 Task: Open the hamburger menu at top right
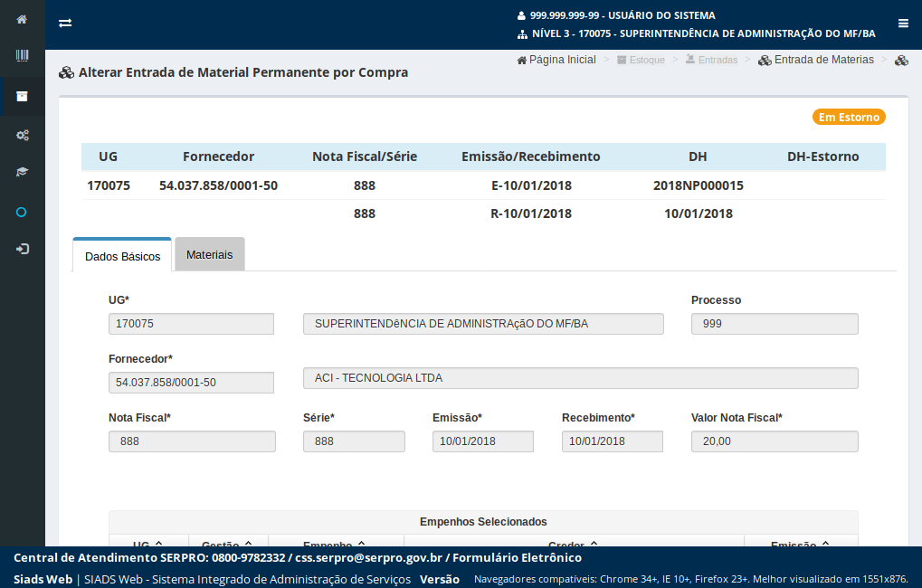click(x=903, y=24)
